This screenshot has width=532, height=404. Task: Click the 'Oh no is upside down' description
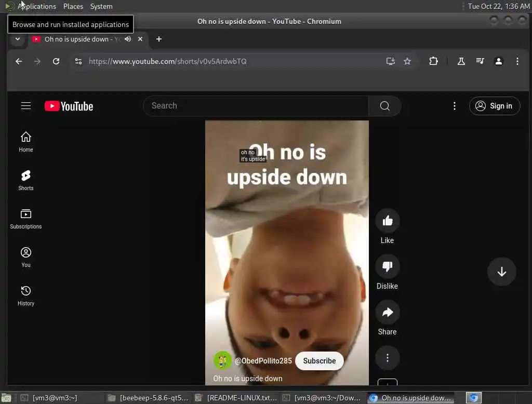[248, 379]
